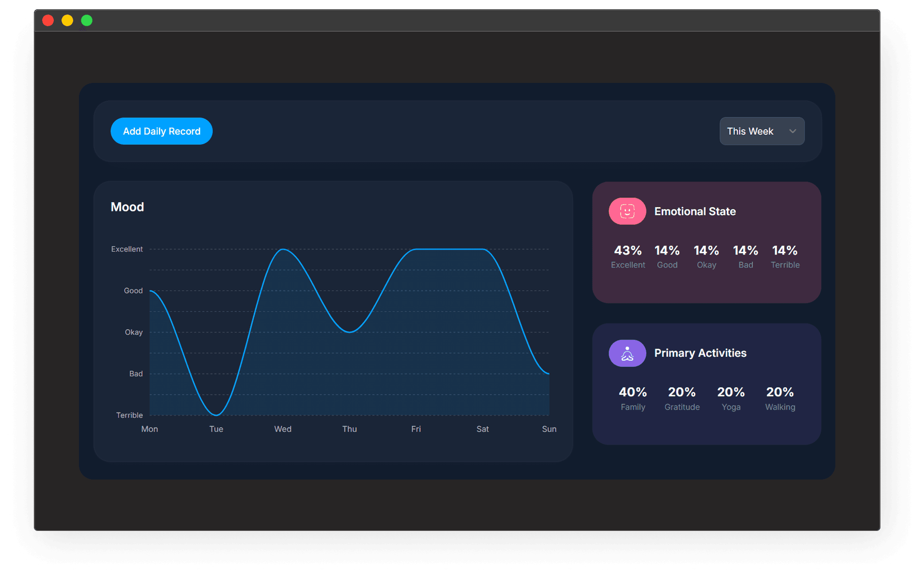Click the Tuesday low point on chart

216,415
